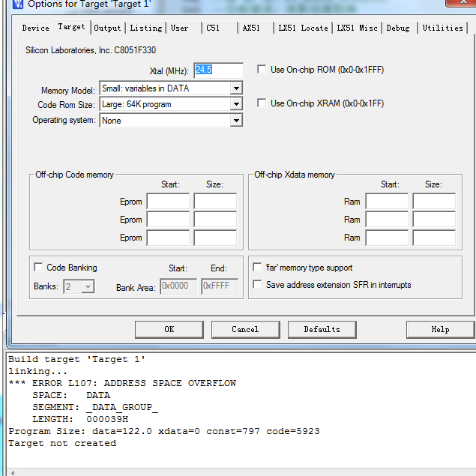The height and width of the screenshot is (476, 476).
Task: Confirm the options with OK
Action: click(x=169, y=329)
